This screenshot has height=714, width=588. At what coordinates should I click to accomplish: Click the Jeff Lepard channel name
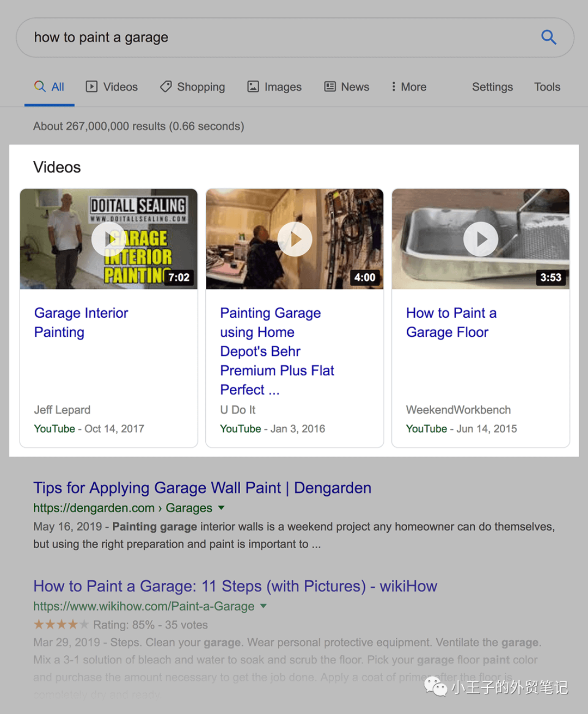(62, 410)
